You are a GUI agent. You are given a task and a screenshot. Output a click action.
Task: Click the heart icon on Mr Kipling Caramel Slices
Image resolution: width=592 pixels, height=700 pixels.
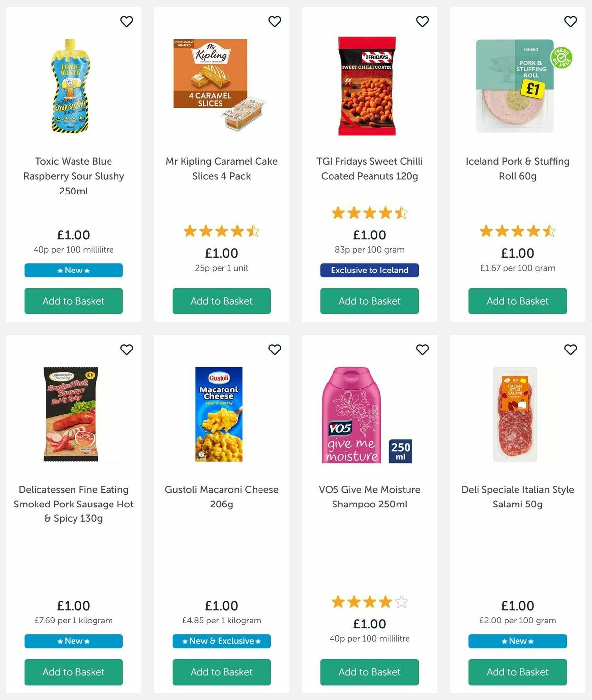275,22
